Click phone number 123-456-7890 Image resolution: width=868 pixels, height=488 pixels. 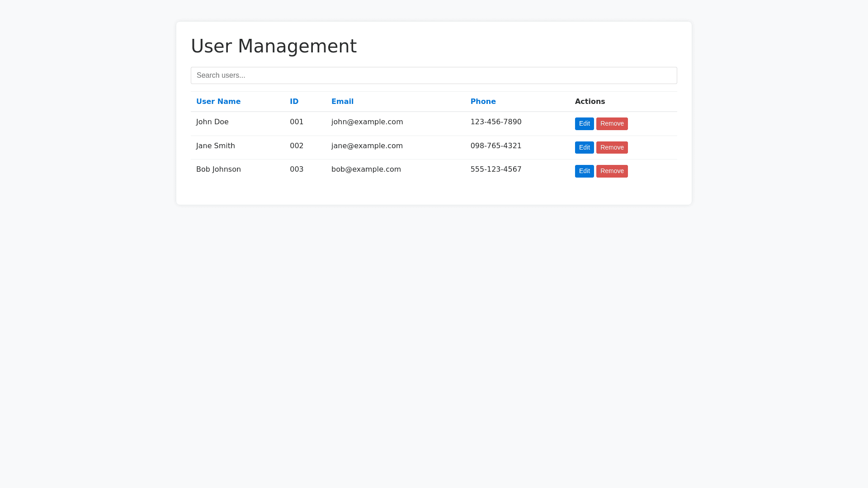tap(495, 122)
